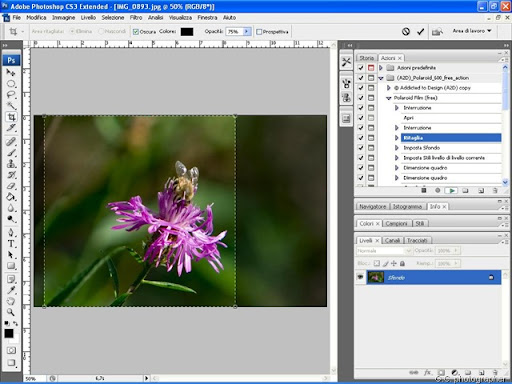The width and height of the screenshot is (512, 384).
Task: Select the Healing Brush tool
Action: coord(11,141)
